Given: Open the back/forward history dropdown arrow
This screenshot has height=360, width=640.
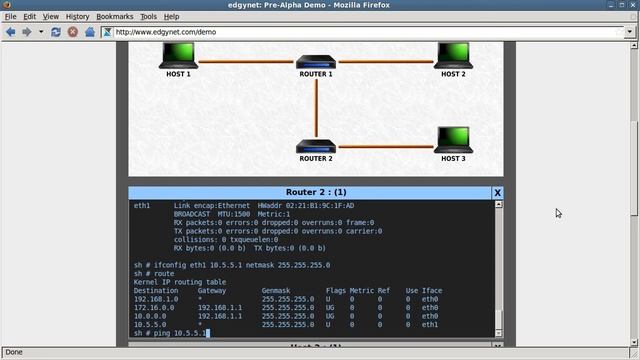Looking at the screenshot, I should tap(41, 32).
